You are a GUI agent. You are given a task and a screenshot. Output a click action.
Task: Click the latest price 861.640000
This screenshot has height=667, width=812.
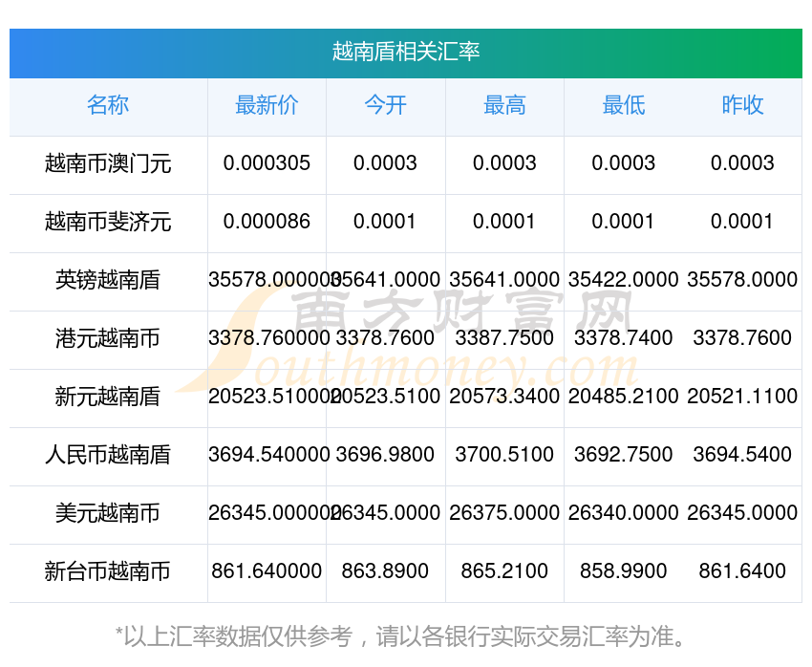(x=267, y=571)
